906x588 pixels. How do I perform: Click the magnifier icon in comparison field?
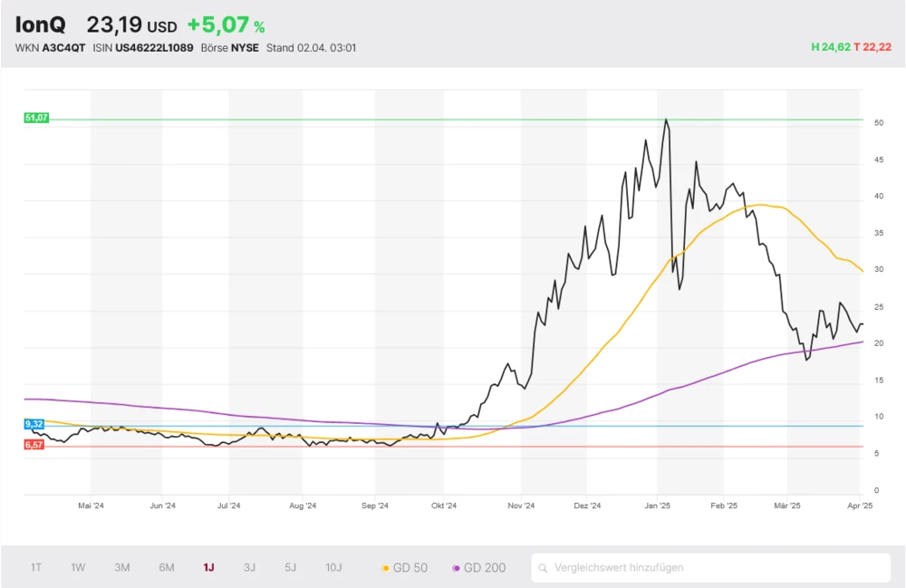[544, 568]
